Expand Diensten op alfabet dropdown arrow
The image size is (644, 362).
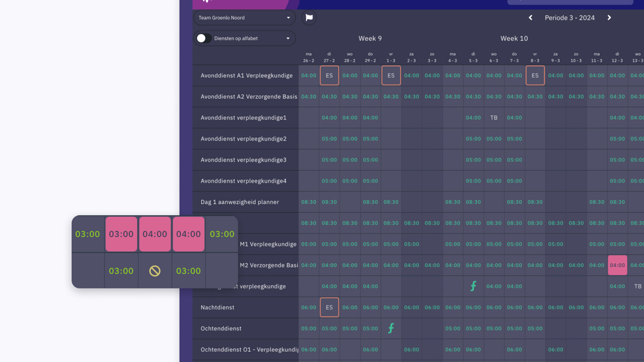click(x=288, y=38)
